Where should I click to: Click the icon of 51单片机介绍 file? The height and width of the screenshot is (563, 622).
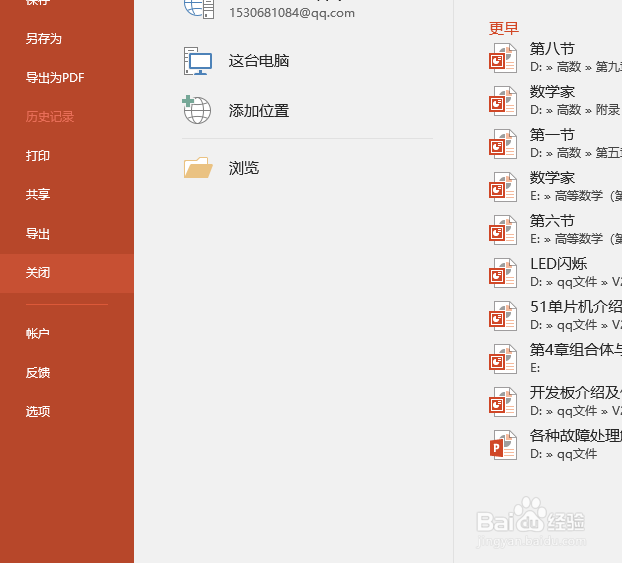(x=503, y=316)
